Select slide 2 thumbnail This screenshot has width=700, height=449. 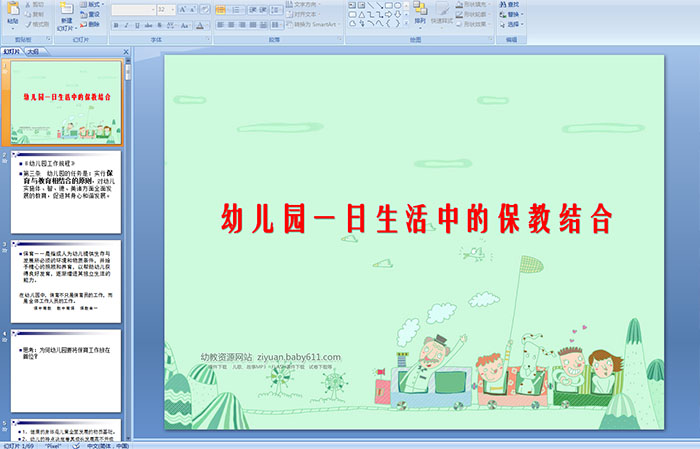66,192
